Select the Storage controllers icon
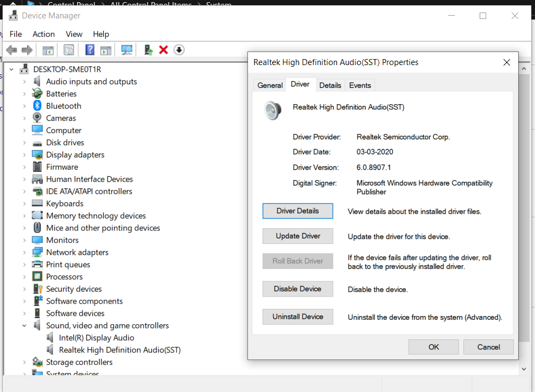 37,362
